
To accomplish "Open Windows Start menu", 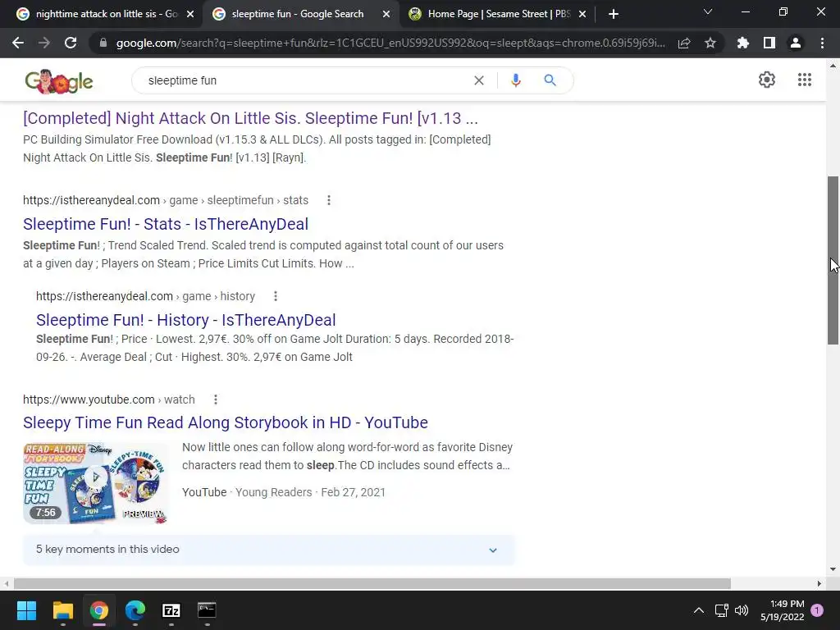I will coord(26,610).
